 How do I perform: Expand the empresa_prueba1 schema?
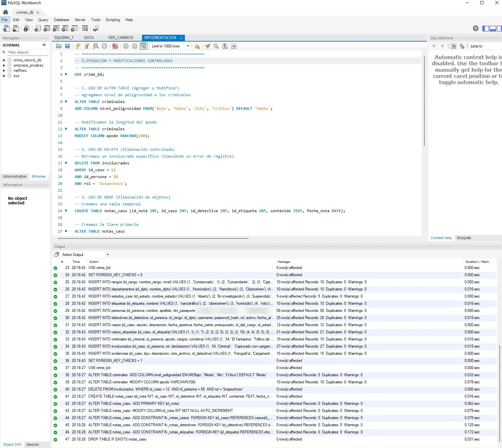4,65
